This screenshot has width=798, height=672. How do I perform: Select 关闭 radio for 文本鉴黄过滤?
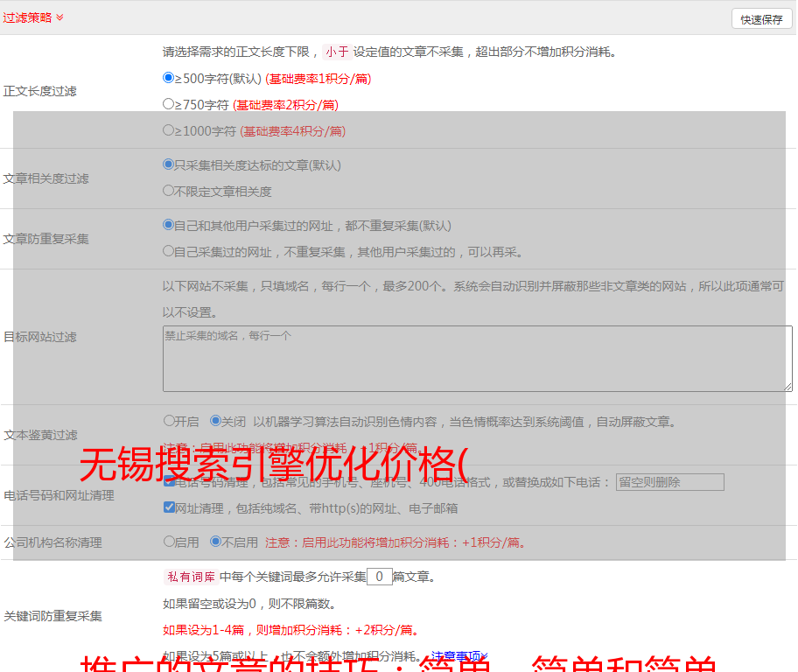[215, 421]
